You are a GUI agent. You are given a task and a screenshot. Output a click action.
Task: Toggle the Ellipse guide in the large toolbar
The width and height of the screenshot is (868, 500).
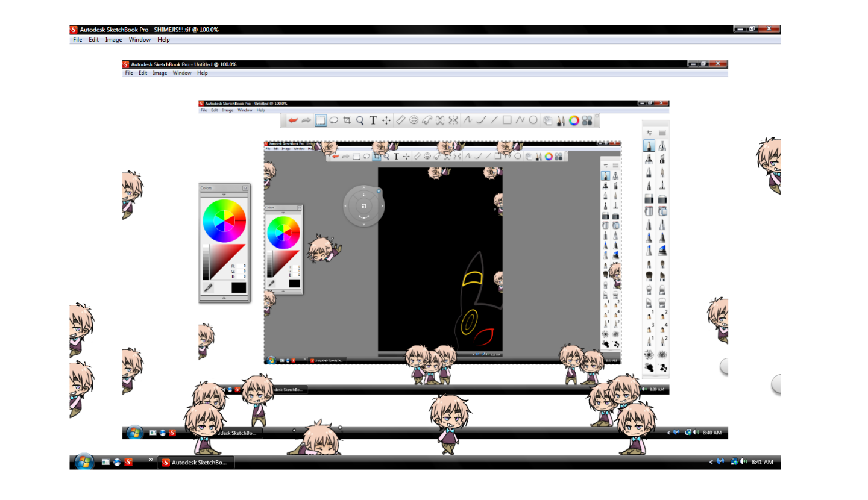[414, 120]
